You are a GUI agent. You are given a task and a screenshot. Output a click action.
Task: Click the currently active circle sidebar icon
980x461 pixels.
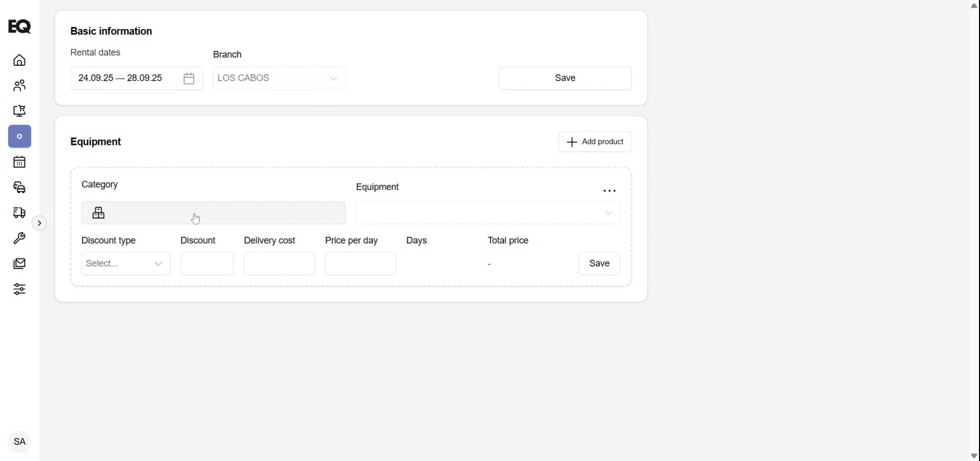pos(19,136)
